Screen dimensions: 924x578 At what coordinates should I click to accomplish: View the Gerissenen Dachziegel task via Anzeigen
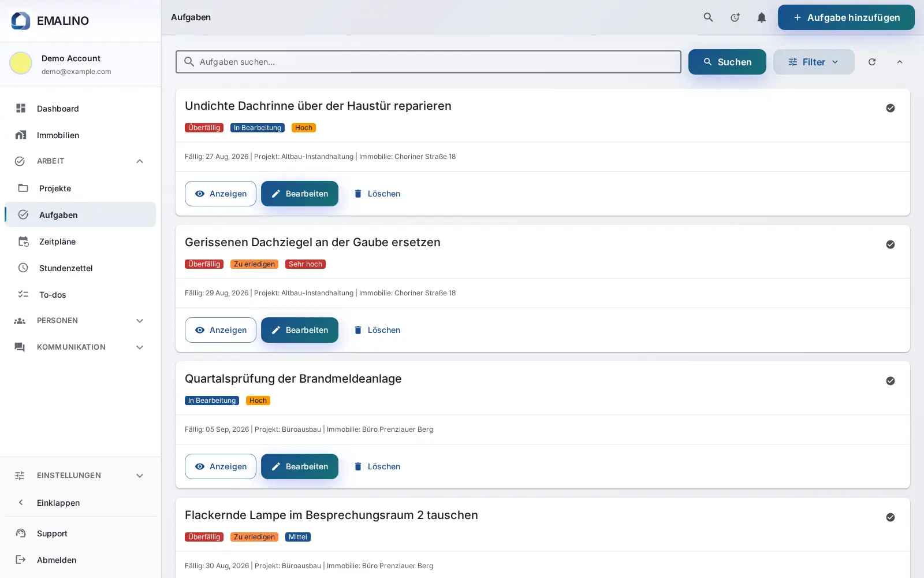coord(221,330)
